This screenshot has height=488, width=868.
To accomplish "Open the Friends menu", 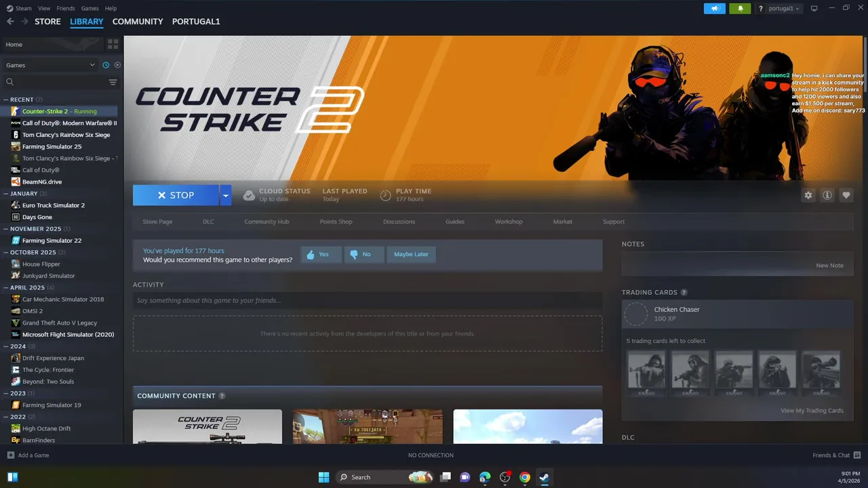I will tap(66, 8).
